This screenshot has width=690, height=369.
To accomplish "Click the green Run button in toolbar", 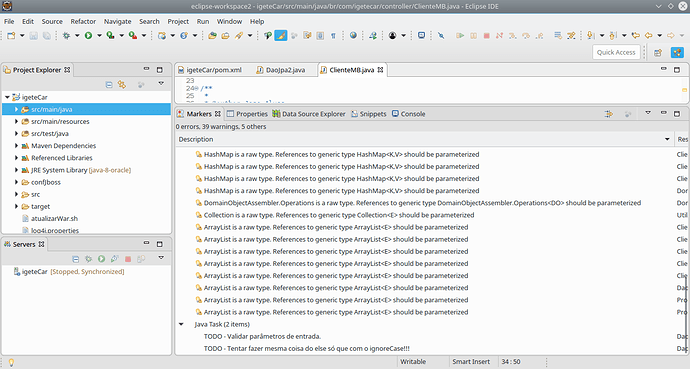I will [x=88, y=36].
